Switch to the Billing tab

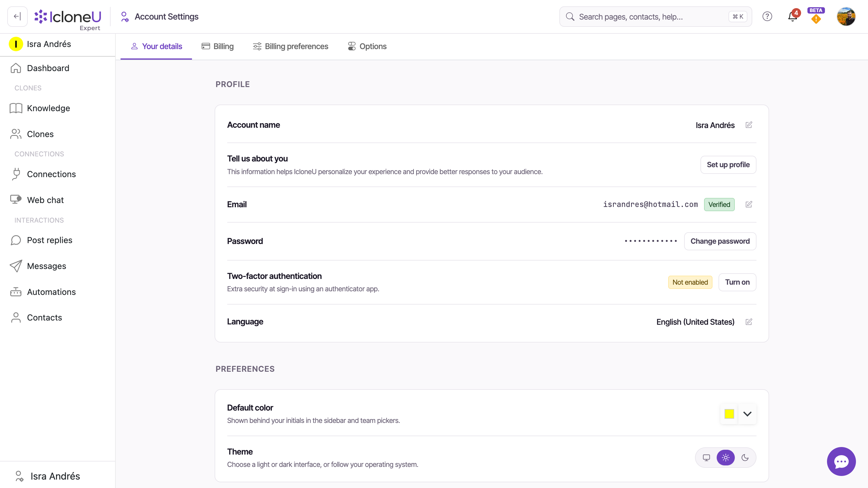point(218,46)
